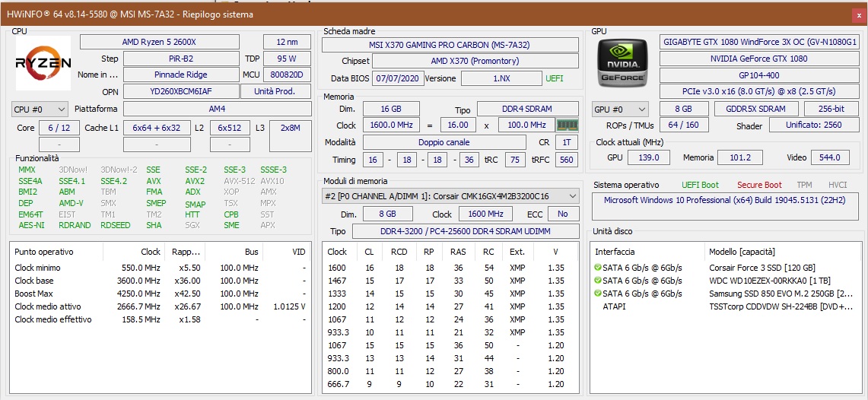Image resolution: width=868 pixels, height=400 pixels.
Task: Click the Unità Prod. field
Action: click(275, 91)
